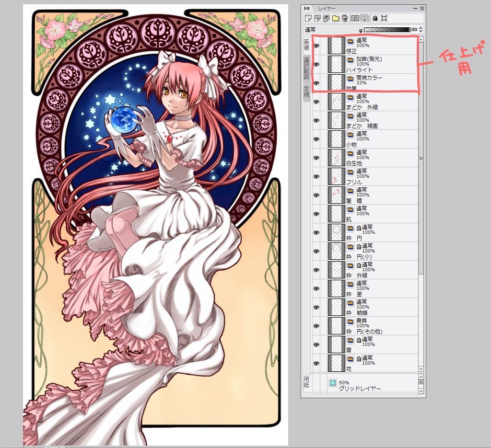This screenshot has height=448, width=491.
Task: Click the layer opacity gradient slider
Action: pos(387,30)
